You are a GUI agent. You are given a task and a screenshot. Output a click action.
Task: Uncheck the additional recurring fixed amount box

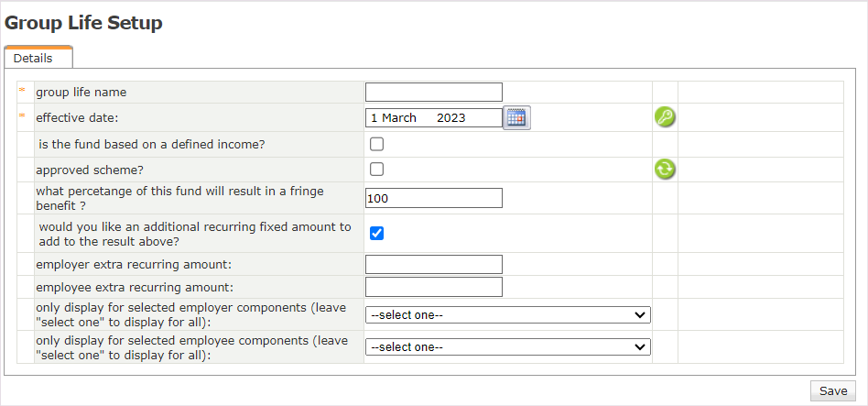376,233
